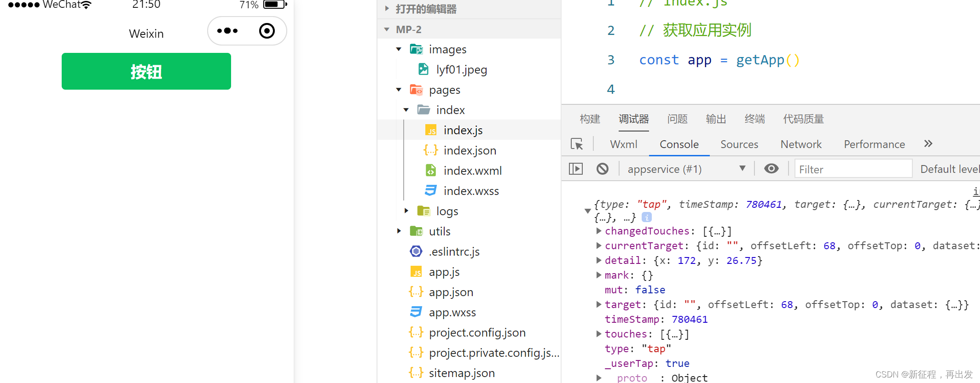Select the pages folder icon
Image resolution: width=980 pixels, height=383 pixels.
(x=416, y=90)
